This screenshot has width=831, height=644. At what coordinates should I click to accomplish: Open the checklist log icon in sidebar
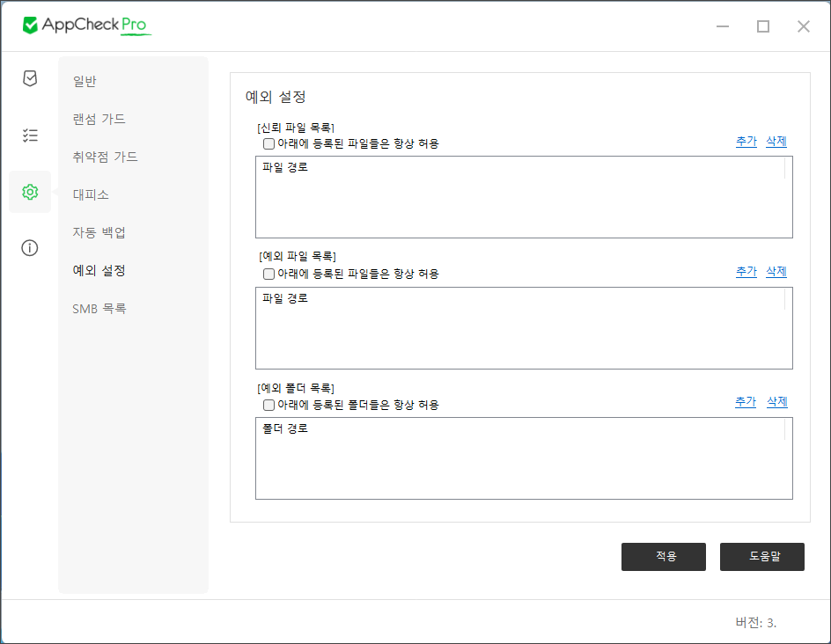tap(30, 135)
